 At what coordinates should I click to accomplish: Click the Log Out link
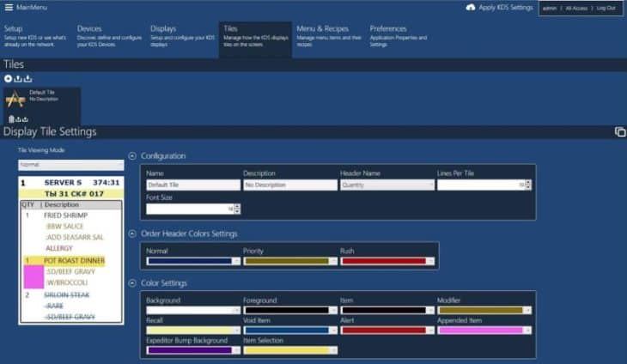(606, 8)
